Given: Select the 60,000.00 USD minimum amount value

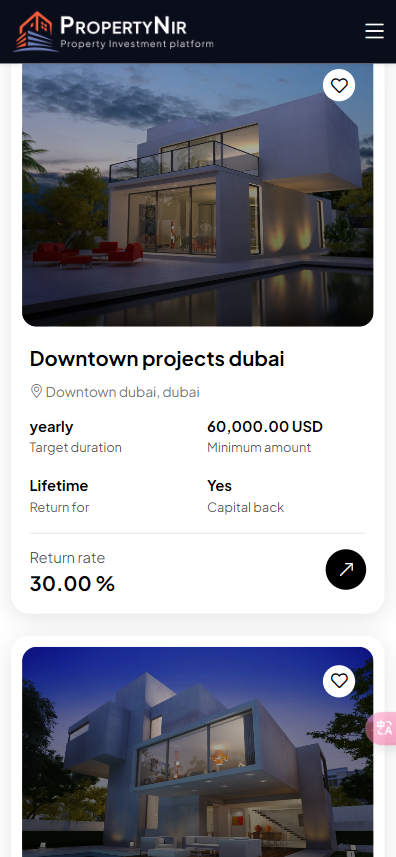Looking at the screenshot, I should tap(265, 427).
